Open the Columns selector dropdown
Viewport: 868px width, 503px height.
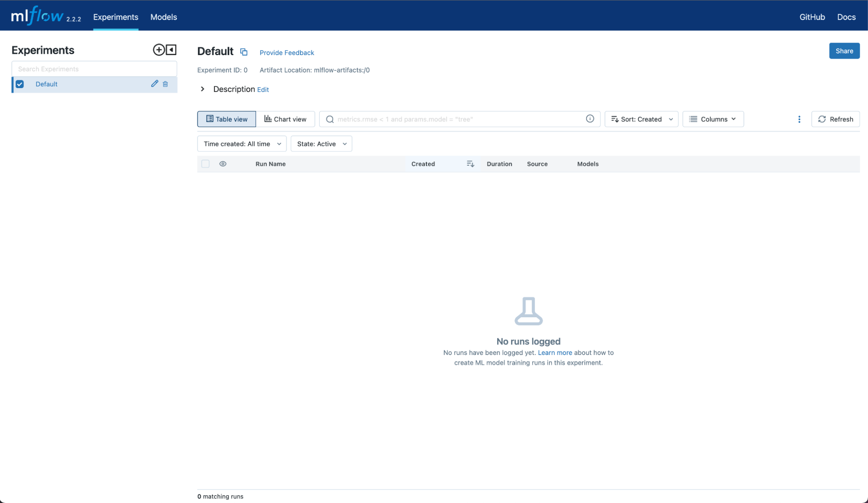tap(713, 119)
